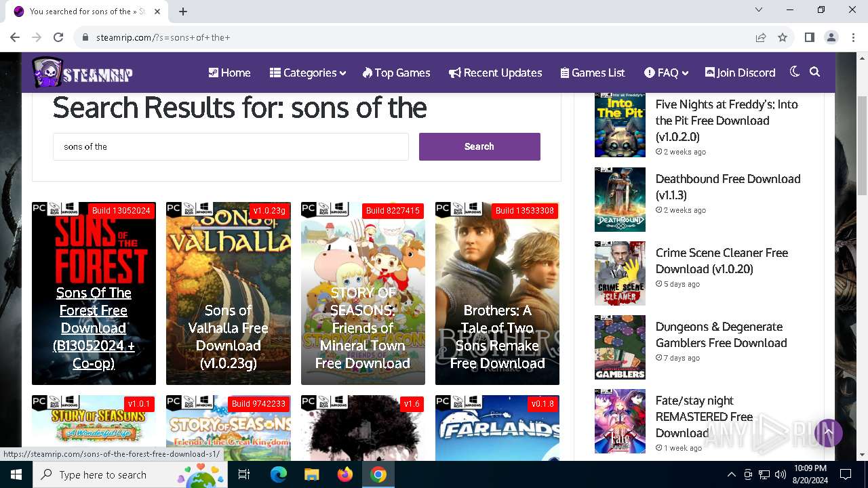The width and height of the screenshot is (868, 488).
Task: Open Fate/stay night REMASTERED link
Action: point(704,417)
